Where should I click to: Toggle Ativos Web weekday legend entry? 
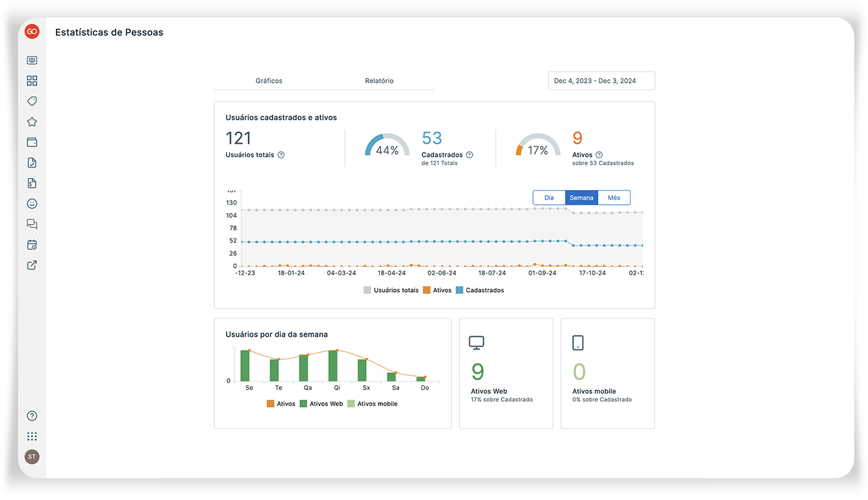coord(321,403)
